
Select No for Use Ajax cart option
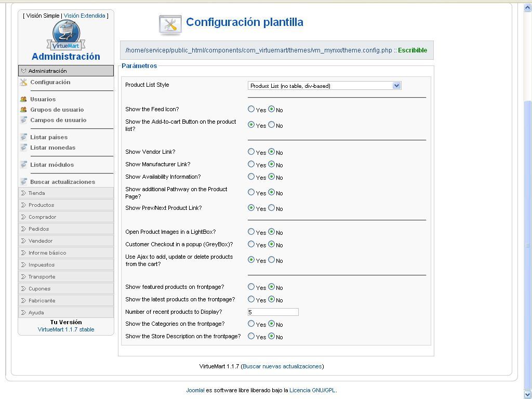point(271,260)
